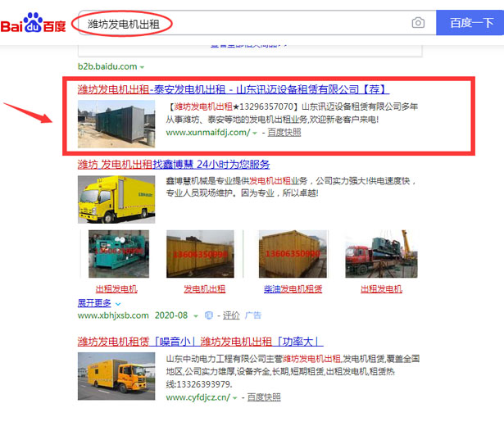Open the 潍坊发电机租赁「噪音小」 result title
Viewport: 504px width, 426px height.
(200, 341)
